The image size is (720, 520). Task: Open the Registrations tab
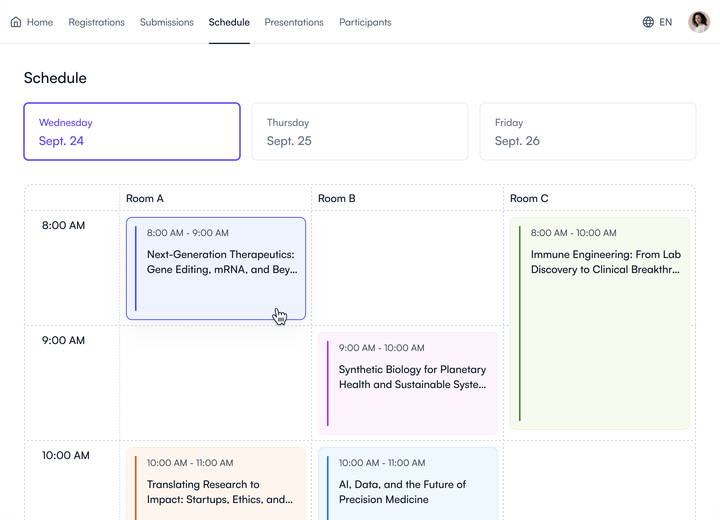pos(96,22)
